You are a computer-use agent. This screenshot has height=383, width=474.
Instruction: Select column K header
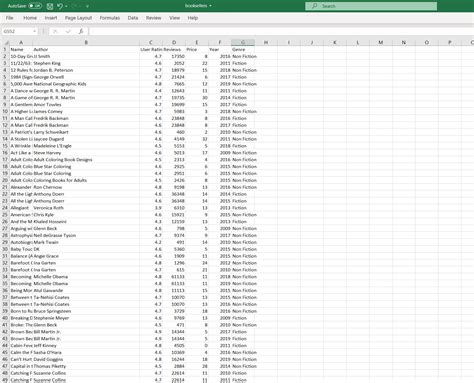click(335, 42)
